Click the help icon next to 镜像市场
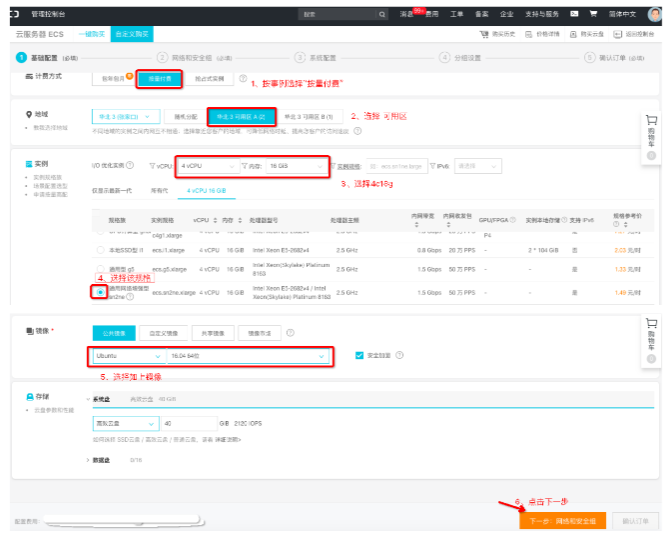 (290, 333)
